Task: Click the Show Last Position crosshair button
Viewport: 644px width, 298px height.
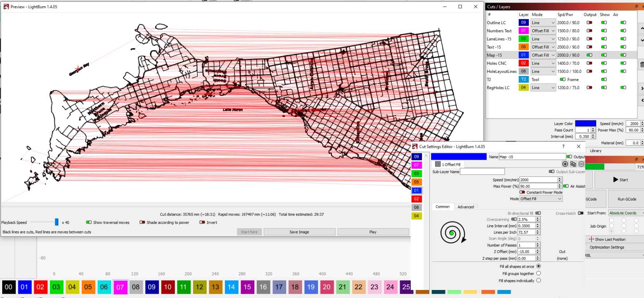Action: tap(614, 239)
